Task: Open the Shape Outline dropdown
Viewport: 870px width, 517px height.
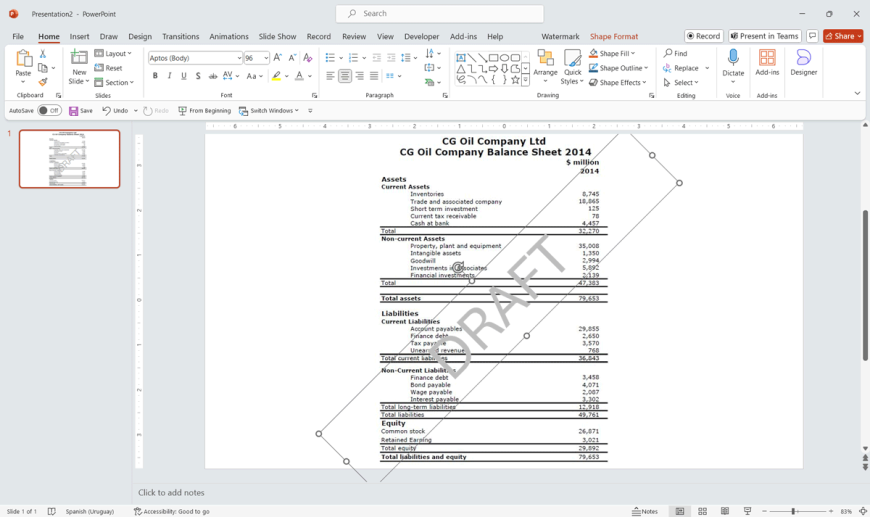Action: point(618,68)
